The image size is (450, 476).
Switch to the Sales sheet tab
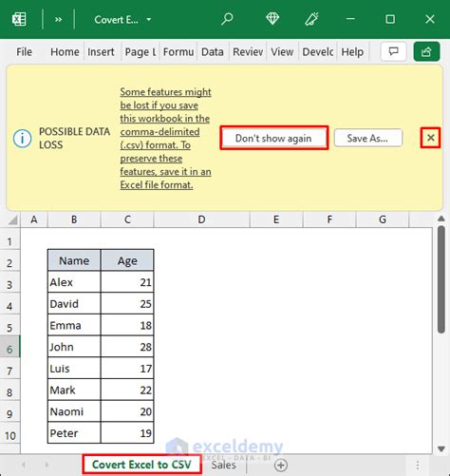[x=223, y=465]
